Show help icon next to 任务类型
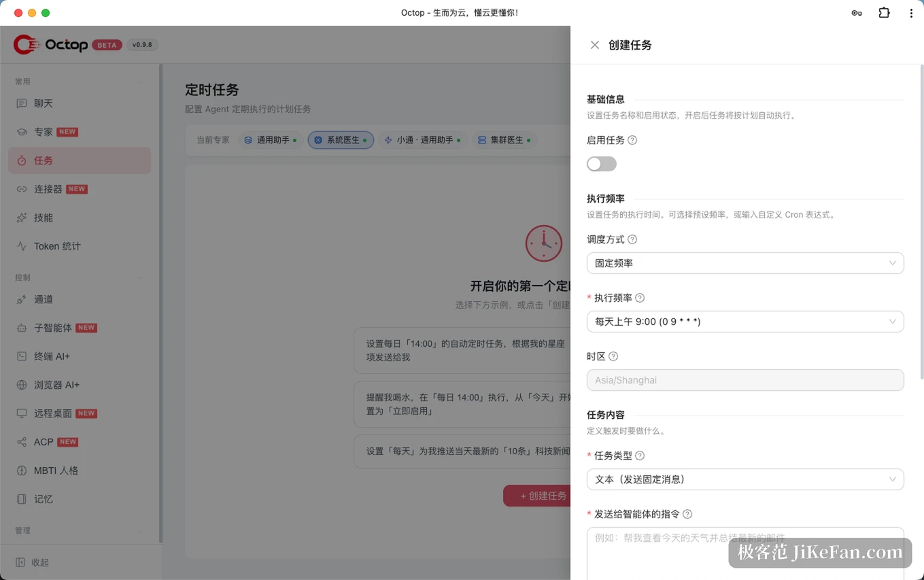This screenshot has width=924, height=580. [640, 456]
